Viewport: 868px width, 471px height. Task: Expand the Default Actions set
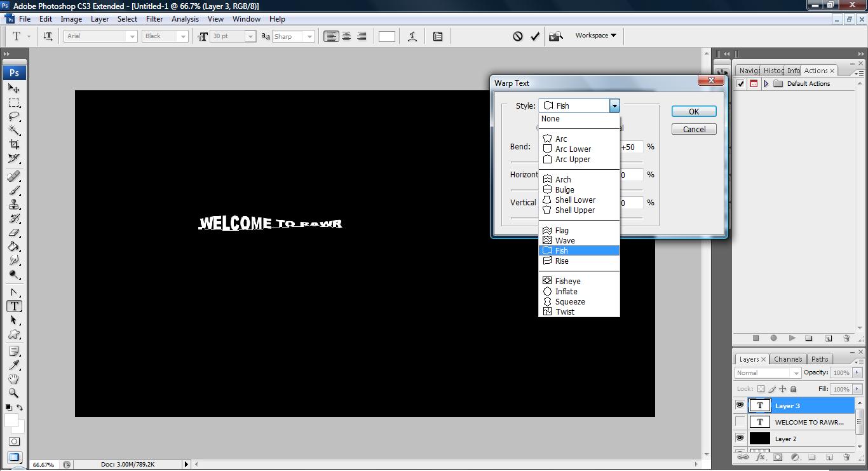pyautogui.click(x=766, y=83)
